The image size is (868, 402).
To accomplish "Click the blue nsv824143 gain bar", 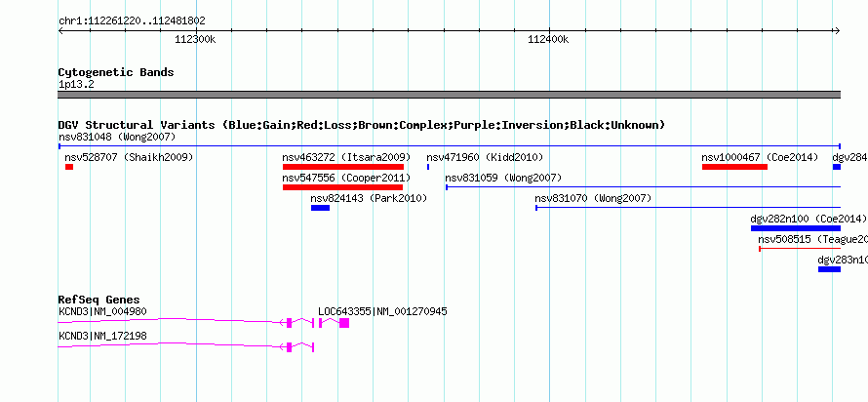I will pos(321,208).
